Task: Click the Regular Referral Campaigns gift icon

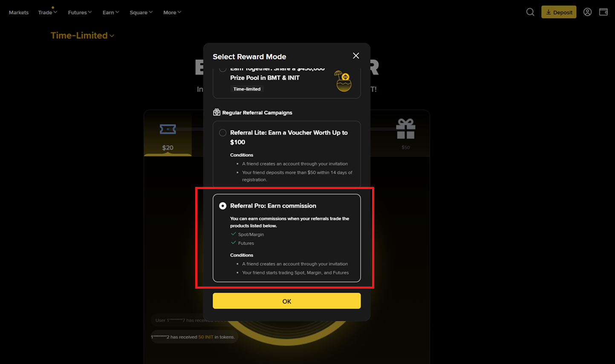Action: pyautogui.click(x=217, y=112)
